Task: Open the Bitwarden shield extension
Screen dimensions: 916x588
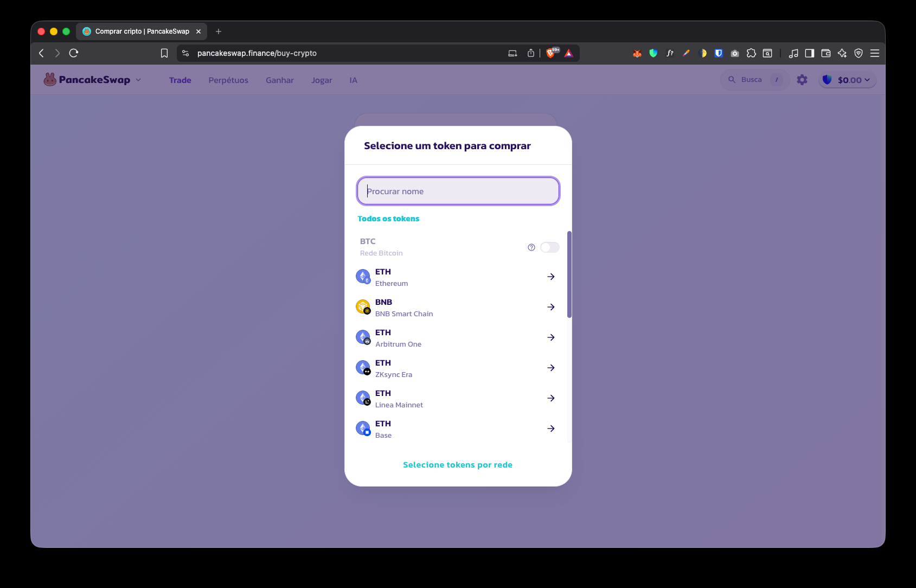Action: pyautogui.click(x=719, y=53)
